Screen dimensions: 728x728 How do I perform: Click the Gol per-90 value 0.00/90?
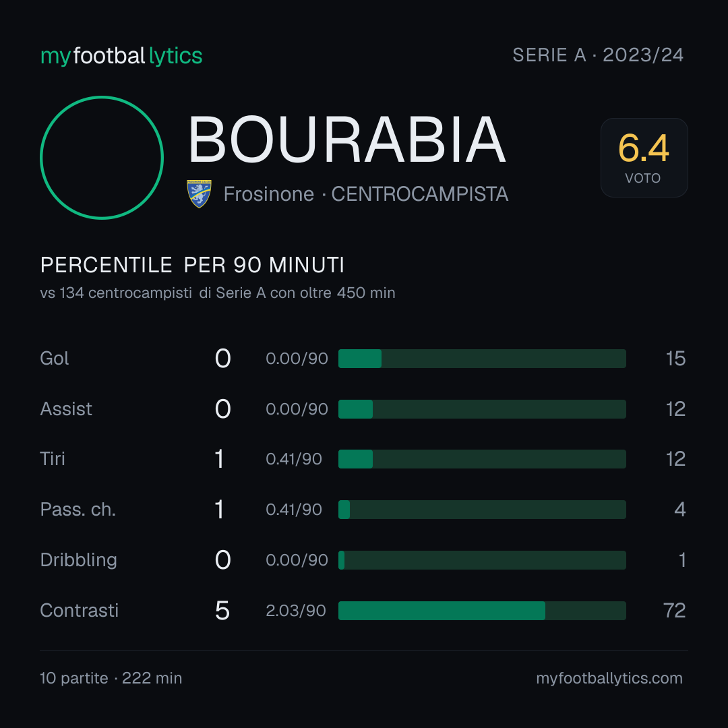click(297, 359)
